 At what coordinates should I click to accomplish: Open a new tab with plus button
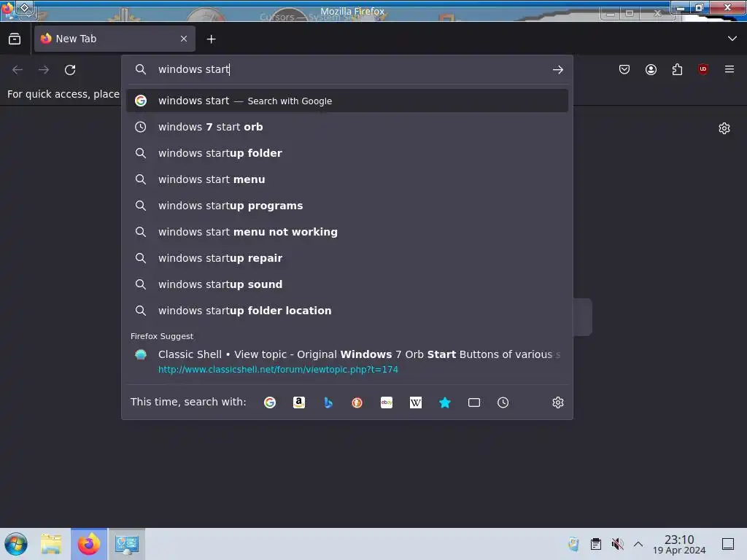211,39
